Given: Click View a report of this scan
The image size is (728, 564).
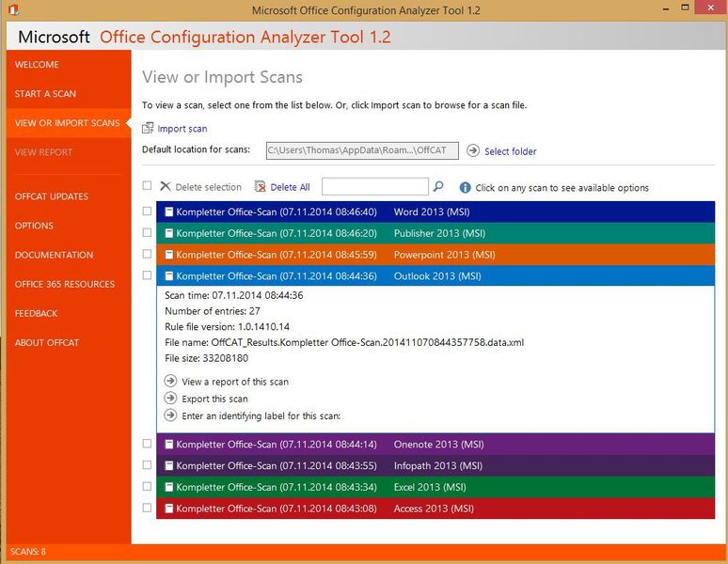Looking at the screenshot, I should [x=235, y=382].
